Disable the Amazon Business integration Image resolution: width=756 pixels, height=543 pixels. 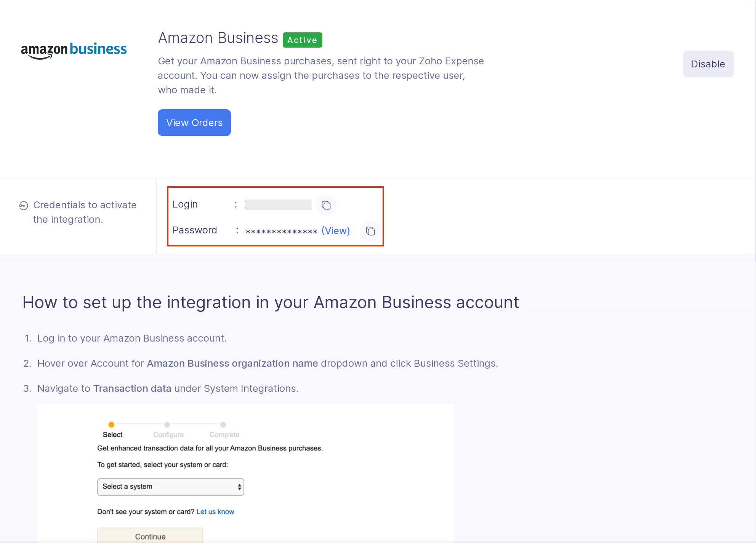click(x=708, y=64)
